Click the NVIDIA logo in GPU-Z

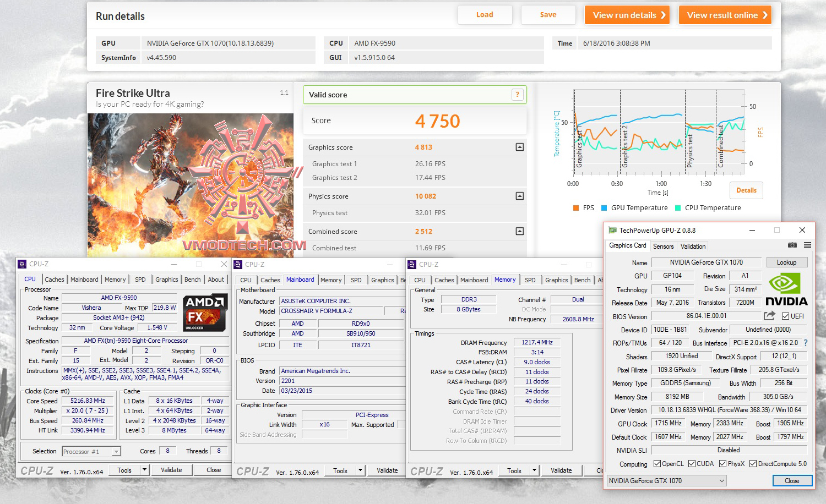(x=786, y=290)
